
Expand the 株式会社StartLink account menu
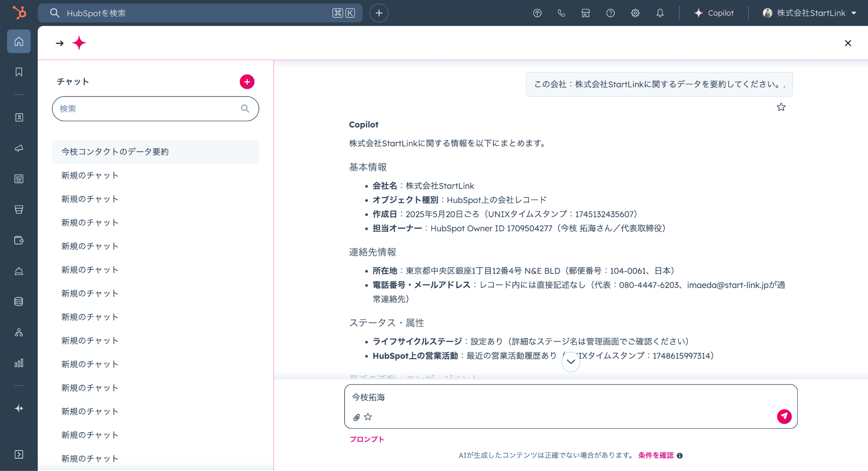tap(810, 13)
